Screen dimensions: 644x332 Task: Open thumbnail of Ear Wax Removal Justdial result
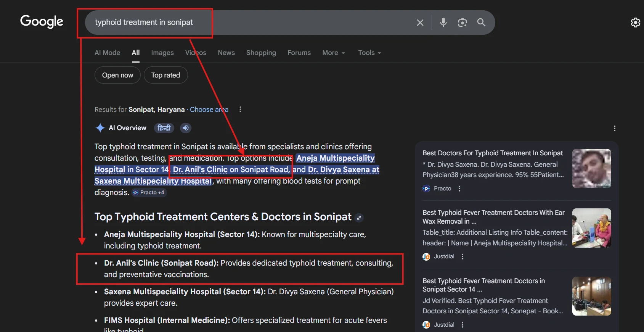591,228
